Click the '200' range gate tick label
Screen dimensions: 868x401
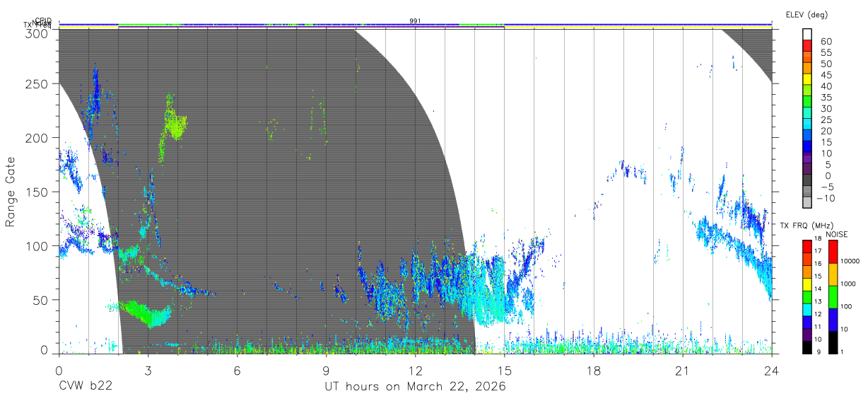tap(37, 138)
